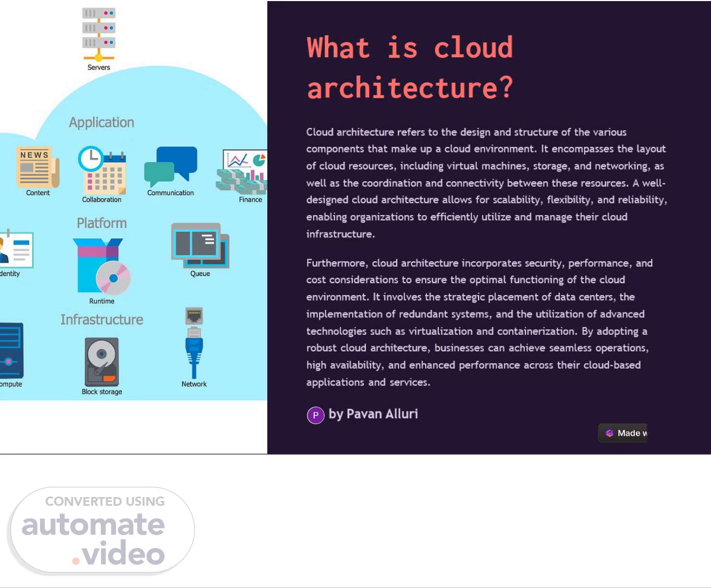
Task: Select the Communication chat bubbles icon
Action: tap(170, 167)
